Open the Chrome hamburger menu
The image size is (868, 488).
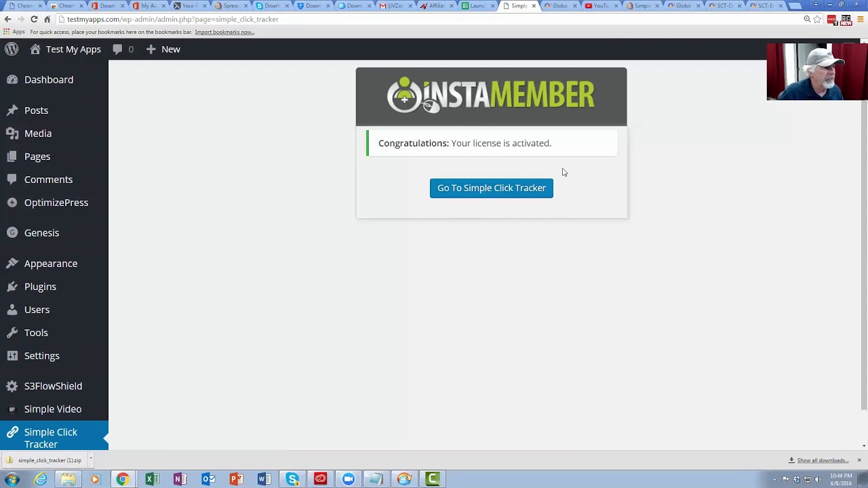coord(861,19)
